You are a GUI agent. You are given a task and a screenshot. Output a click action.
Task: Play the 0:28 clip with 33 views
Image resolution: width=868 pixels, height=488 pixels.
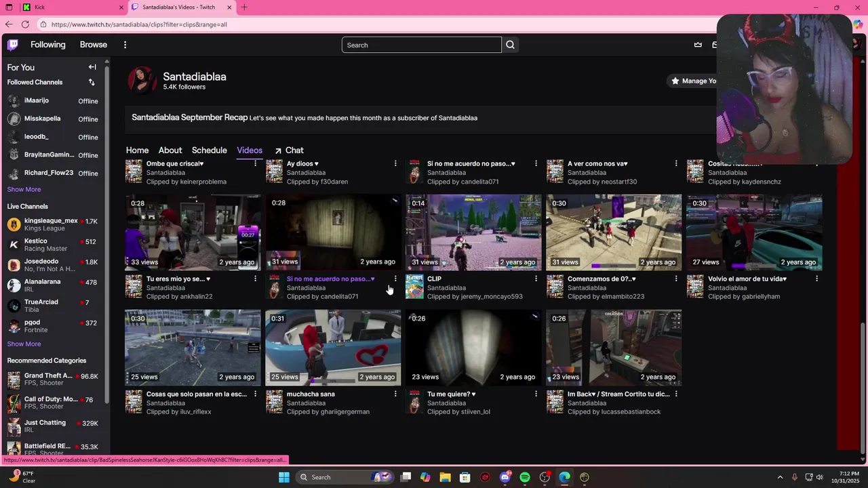(193, 232)
